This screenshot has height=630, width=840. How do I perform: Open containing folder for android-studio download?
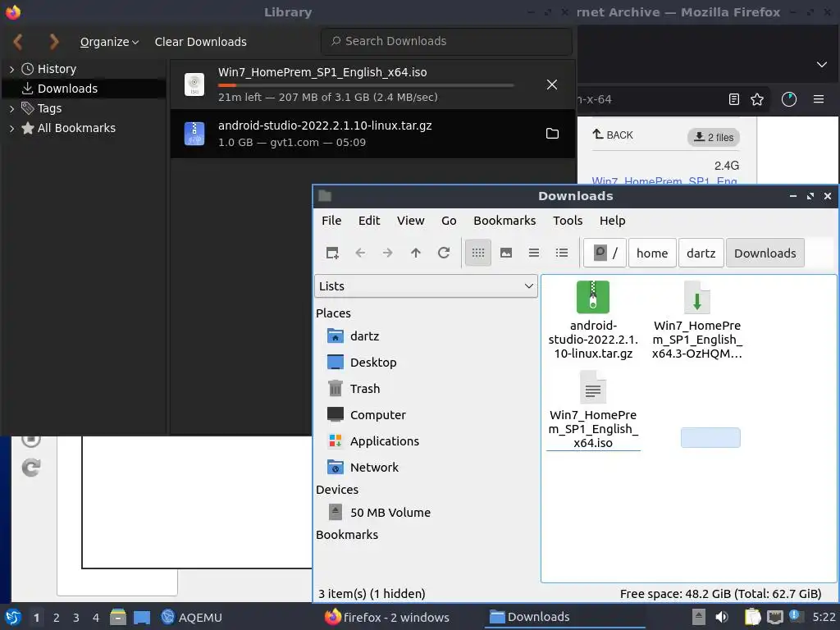[x=552, y=134]
